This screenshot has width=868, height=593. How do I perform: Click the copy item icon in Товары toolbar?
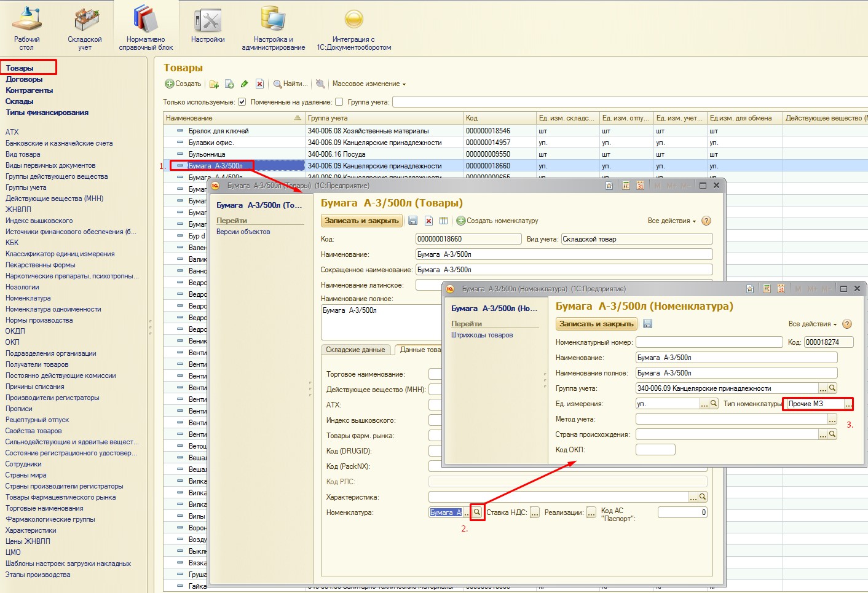tap(229, 84)
